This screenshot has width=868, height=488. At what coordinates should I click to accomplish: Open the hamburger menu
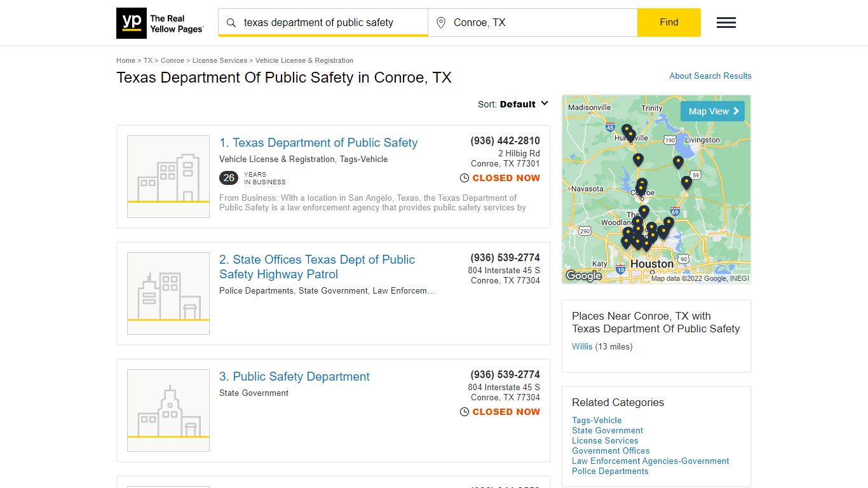pos(726,23)
